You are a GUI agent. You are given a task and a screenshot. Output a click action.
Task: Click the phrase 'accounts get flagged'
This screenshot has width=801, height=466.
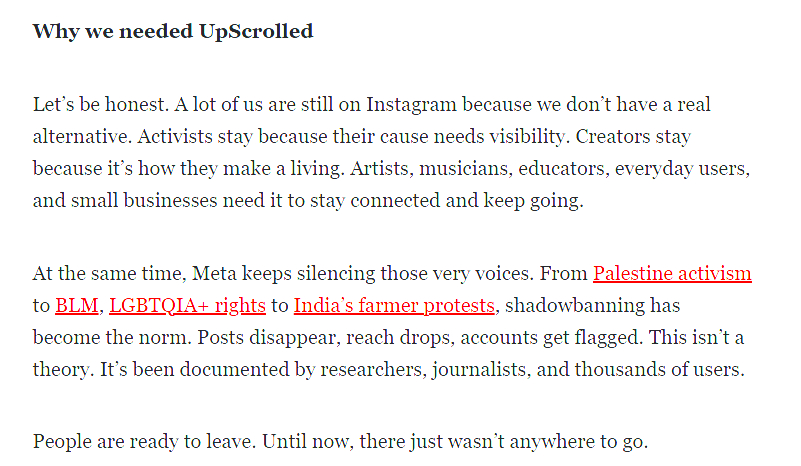(451, 337)
